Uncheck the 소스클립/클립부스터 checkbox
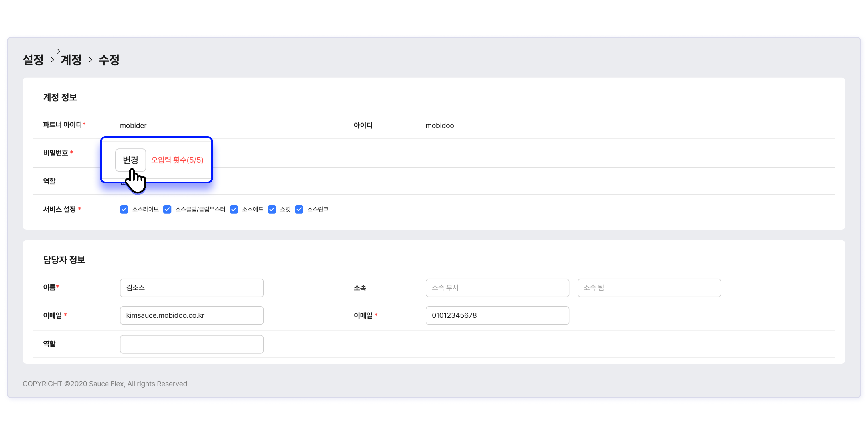Image resolution: width=868 pixels, height=435 pixels. pyautogui.click(x=167, y=209)
